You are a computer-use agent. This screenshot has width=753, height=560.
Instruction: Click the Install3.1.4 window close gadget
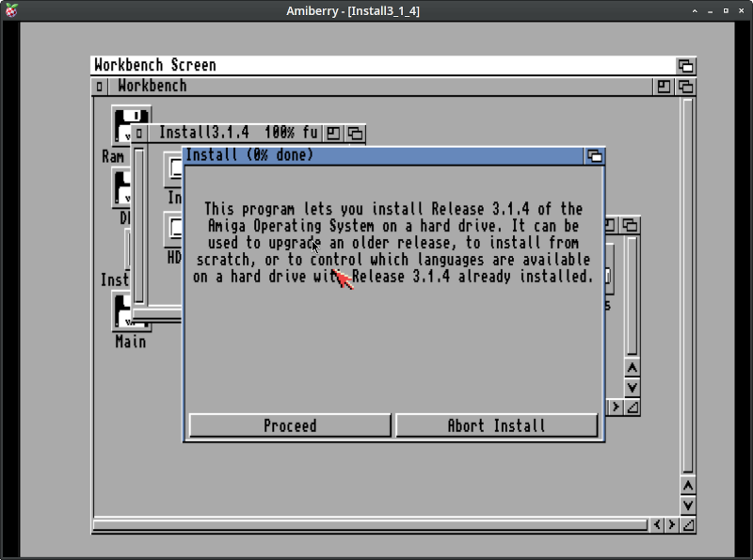click(139, 133)
